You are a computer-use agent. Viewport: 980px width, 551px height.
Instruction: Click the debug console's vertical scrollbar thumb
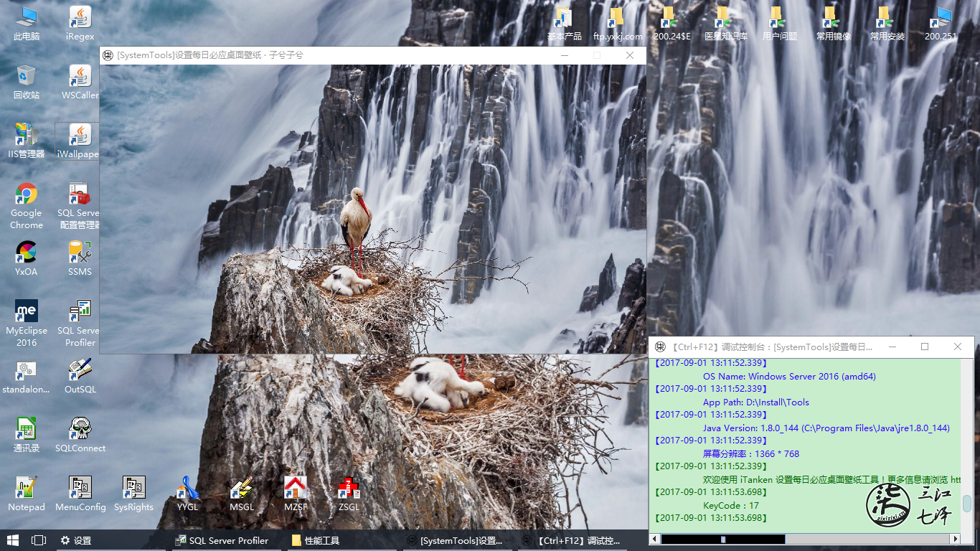(x=966, y=502)
